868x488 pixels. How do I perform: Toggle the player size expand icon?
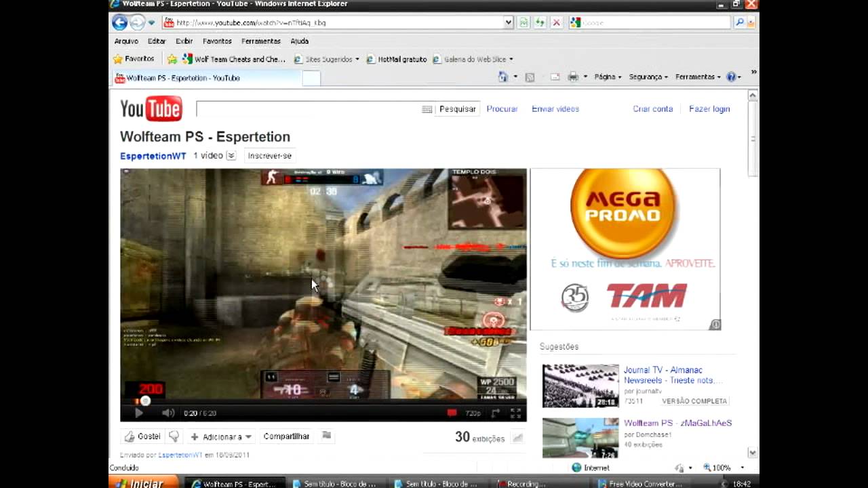click(x=496, y=413)
